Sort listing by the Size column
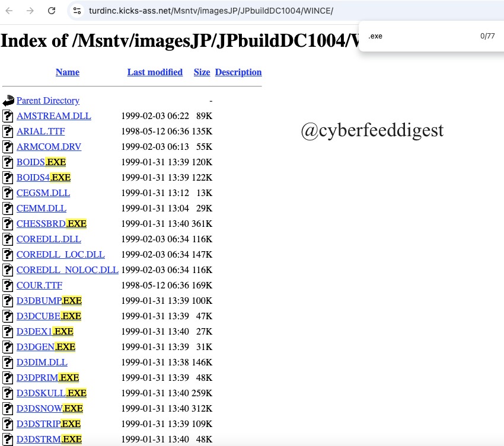 click(202, 72)
